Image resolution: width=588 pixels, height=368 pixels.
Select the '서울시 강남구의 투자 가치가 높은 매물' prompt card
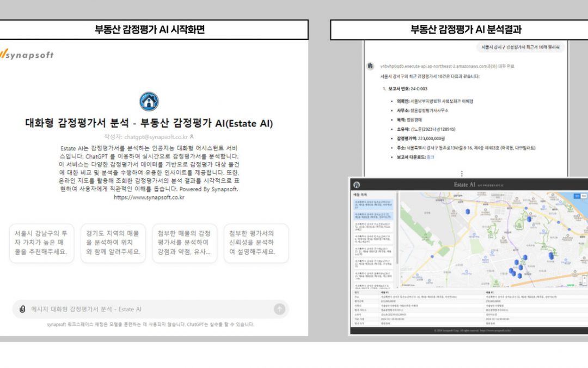tap(41, 243)
